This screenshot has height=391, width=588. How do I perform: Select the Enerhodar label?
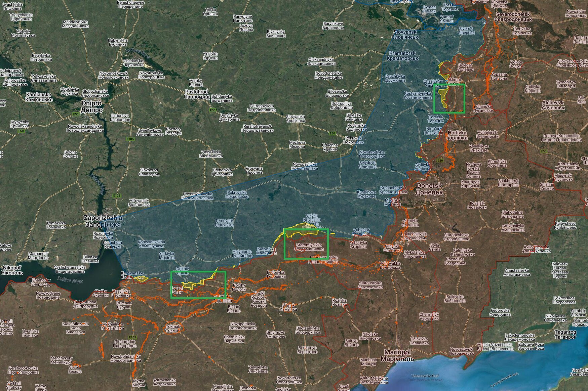pyautogui.click(x=41, y=282)
